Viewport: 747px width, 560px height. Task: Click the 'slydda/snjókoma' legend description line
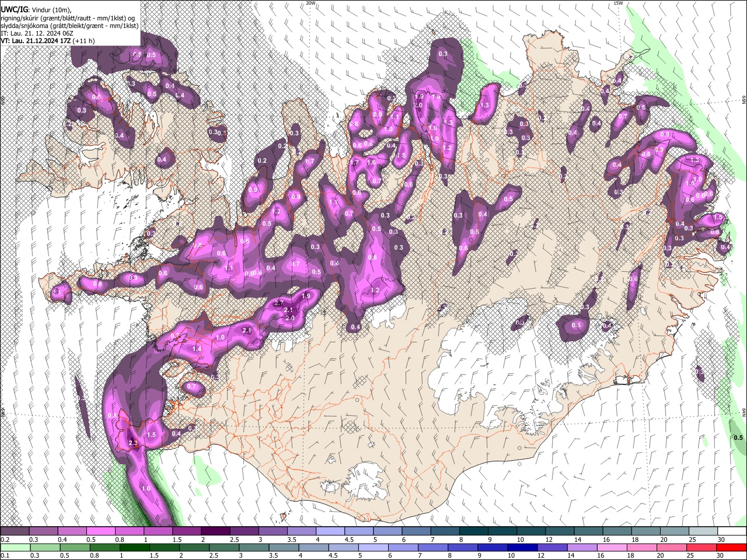(69, 26)
